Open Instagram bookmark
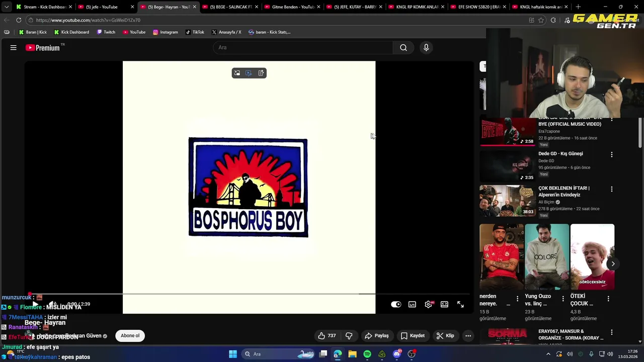Viewport: 644px width, 362px height. coord(166,32)
